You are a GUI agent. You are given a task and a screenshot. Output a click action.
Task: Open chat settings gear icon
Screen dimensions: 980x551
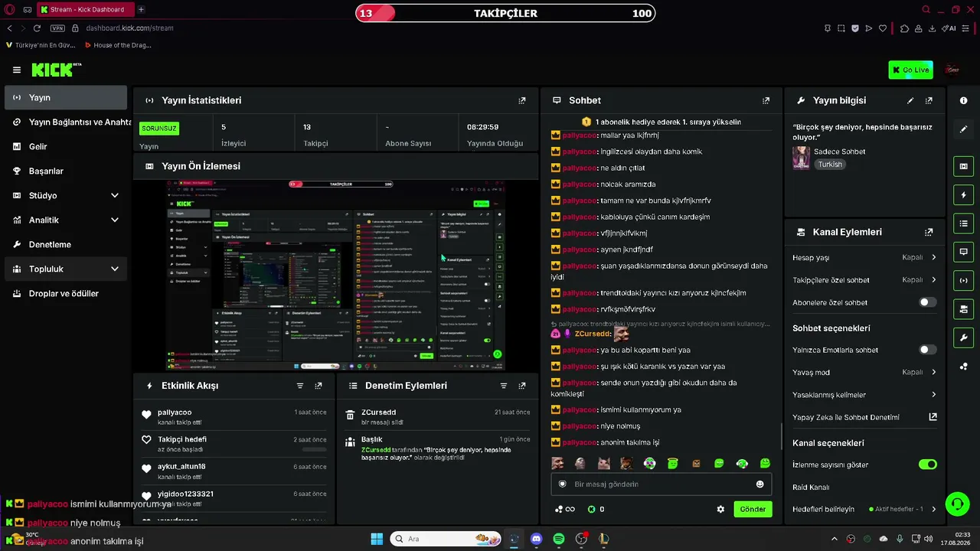tap(720, 509)
